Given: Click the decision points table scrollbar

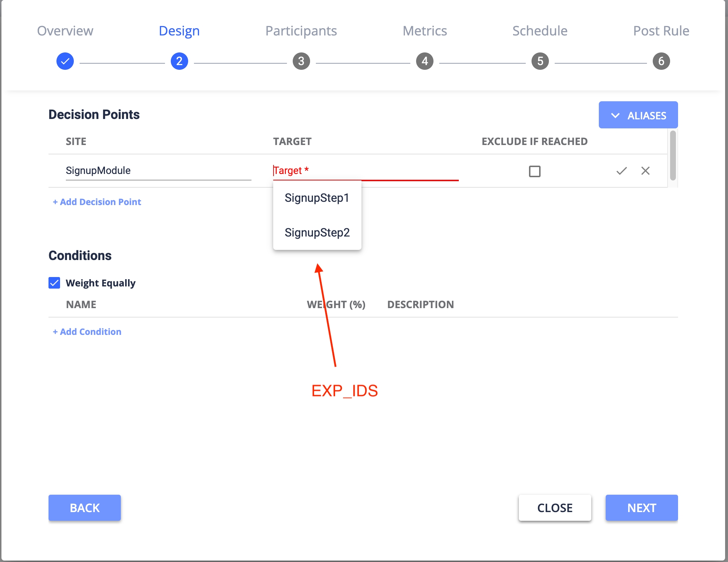Looking at the screenshot, I should (x=673, y=156).
